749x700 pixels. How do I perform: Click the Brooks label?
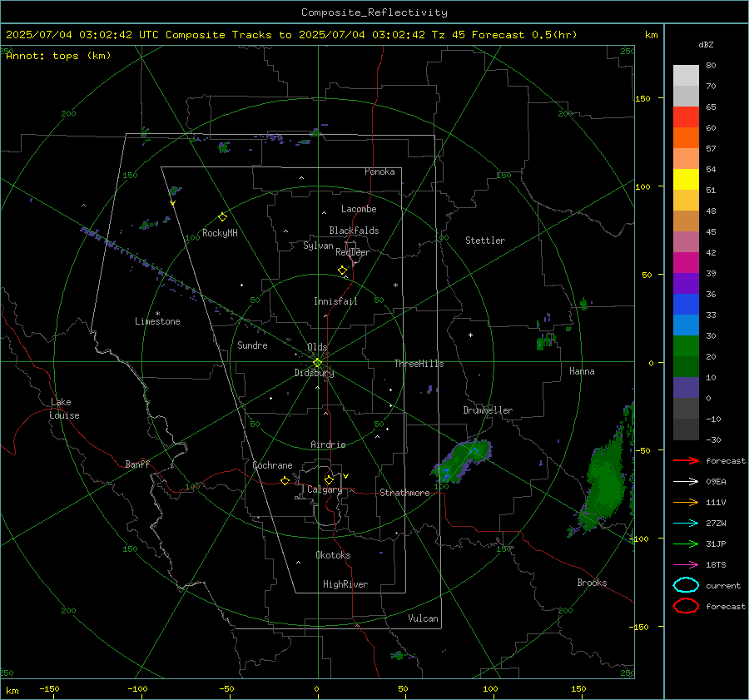click(x=592, y=583)
